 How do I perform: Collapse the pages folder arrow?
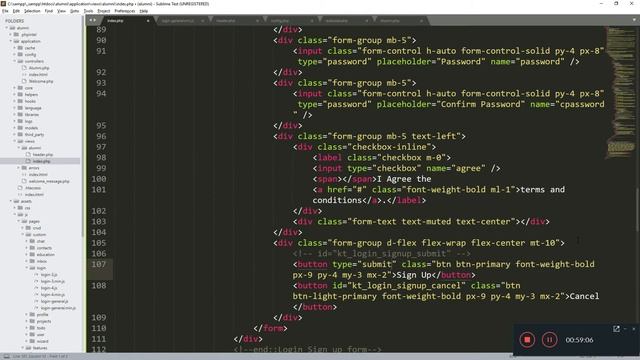coord(19,221)
